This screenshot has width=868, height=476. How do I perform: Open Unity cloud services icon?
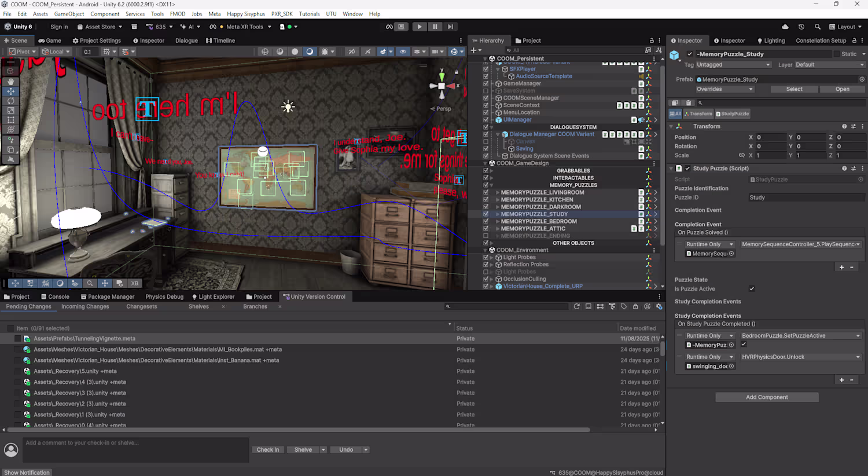pyautogui.click(x=785, y=27)
